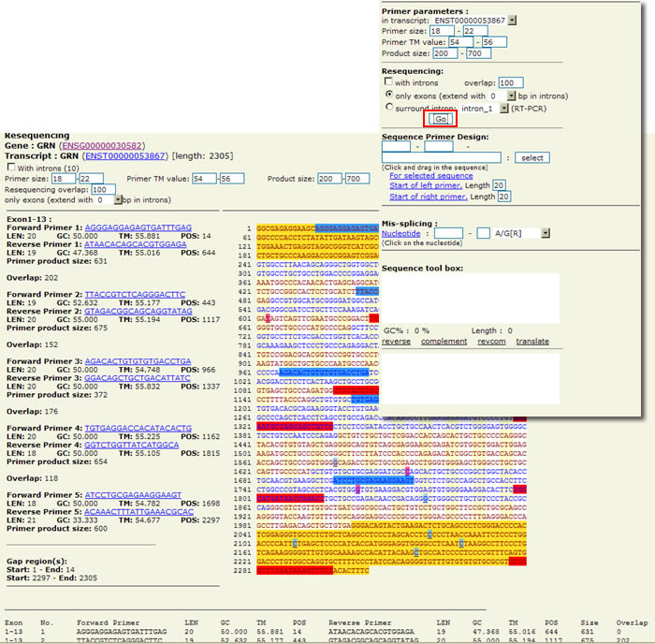Viewport: 655px width, 644px height.
Task: Click the select button in Sequence Primer Design
Action: pos(532,157)
